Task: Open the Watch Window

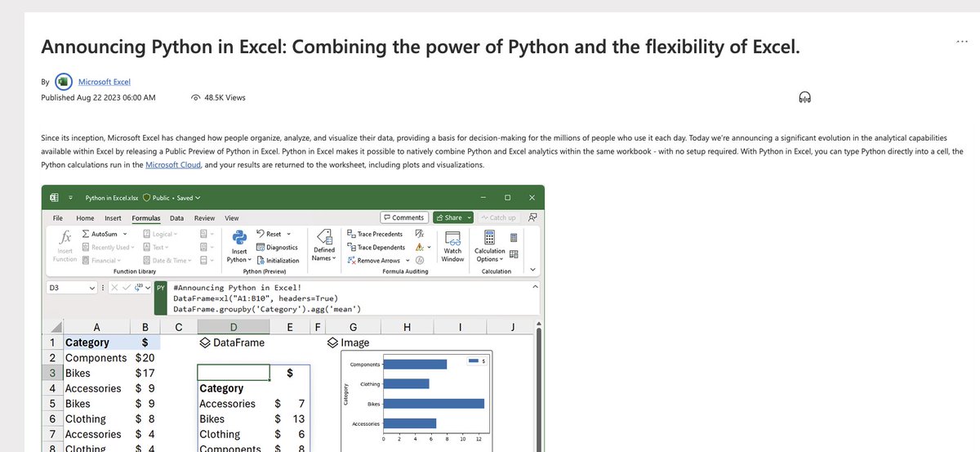Action: [452, 245]
